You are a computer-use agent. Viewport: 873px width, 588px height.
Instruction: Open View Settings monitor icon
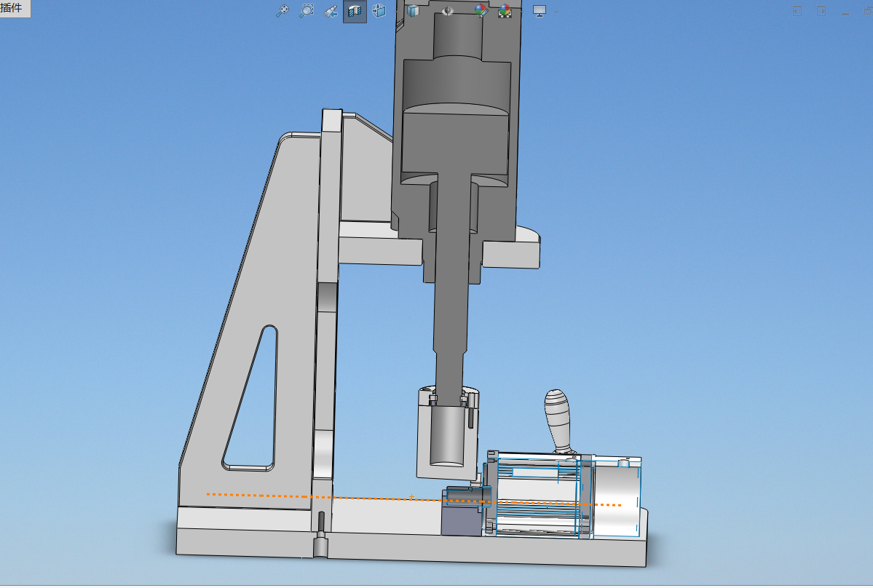click(539, 11)
